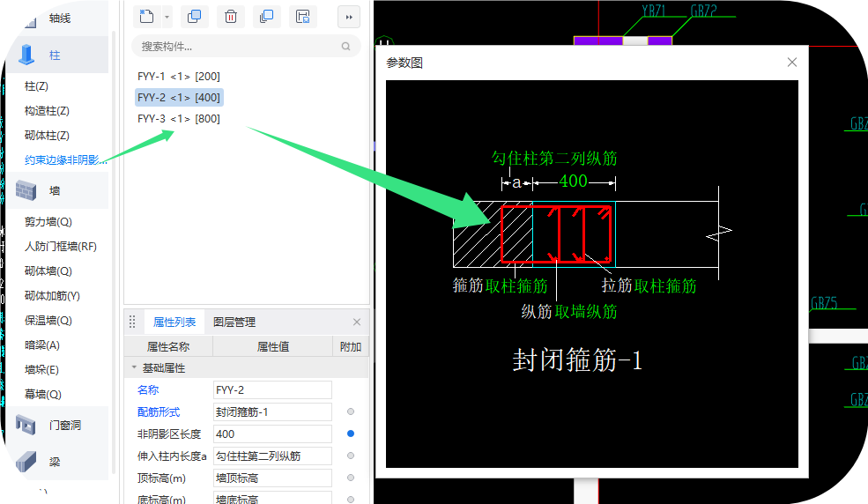Click the 门窗洞 category icon

coord(26,425)
